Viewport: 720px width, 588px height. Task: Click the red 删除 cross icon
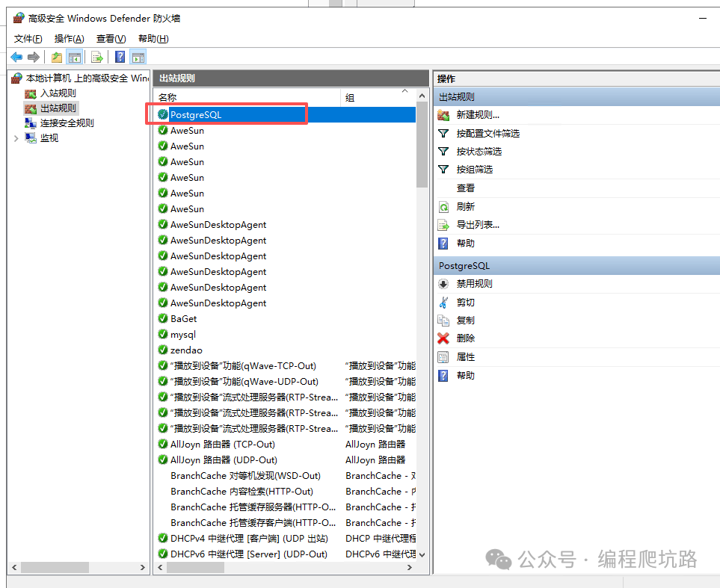(x=443, y=338)
